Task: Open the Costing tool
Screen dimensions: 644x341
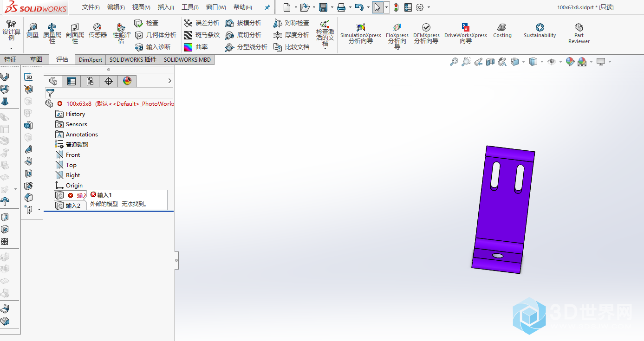Action: pyautogui.click(x=502, y=31)
